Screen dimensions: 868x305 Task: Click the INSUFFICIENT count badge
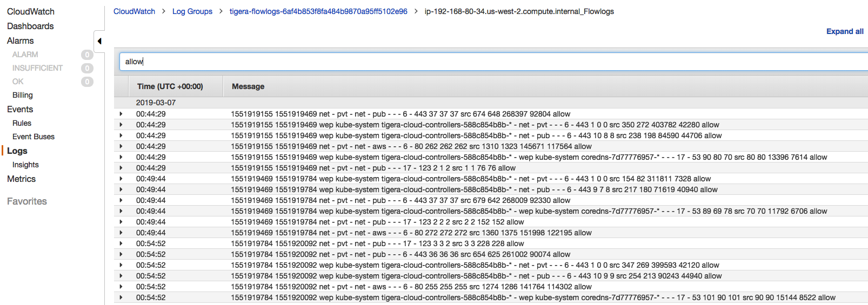tap(86, 68)
